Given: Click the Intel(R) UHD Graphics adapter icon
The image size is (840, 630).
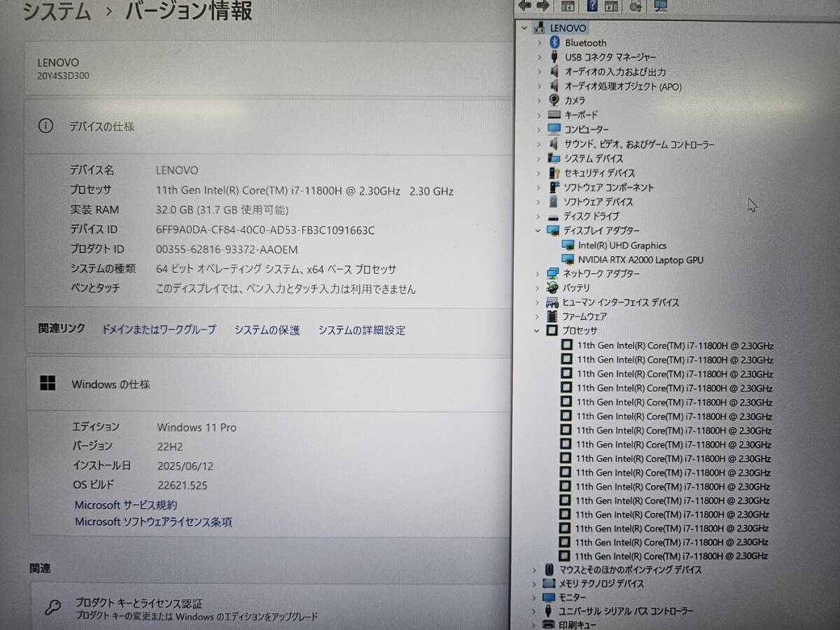Looking at the screenshot, I should click(568, 246).
